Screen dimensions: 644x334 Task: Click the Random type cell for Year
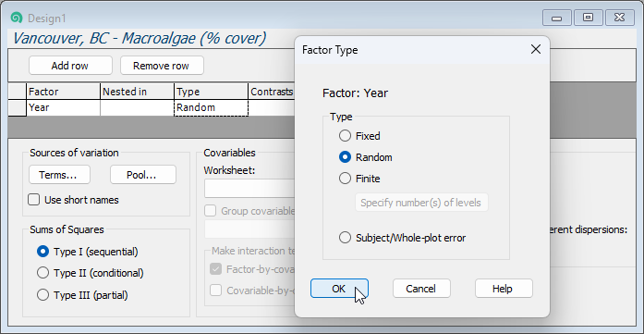click(211, 107)
